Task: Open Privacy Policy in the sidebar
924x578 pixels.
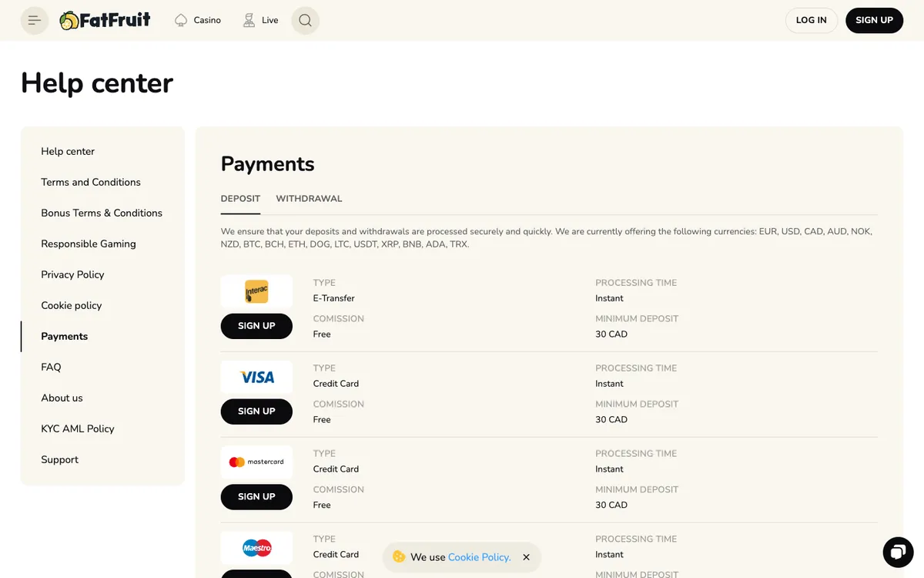Action: pos(72,275)
